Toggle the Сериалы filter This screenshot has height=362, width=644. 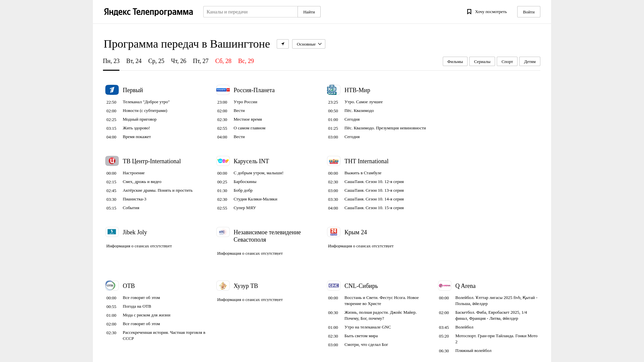pos(482,61)
